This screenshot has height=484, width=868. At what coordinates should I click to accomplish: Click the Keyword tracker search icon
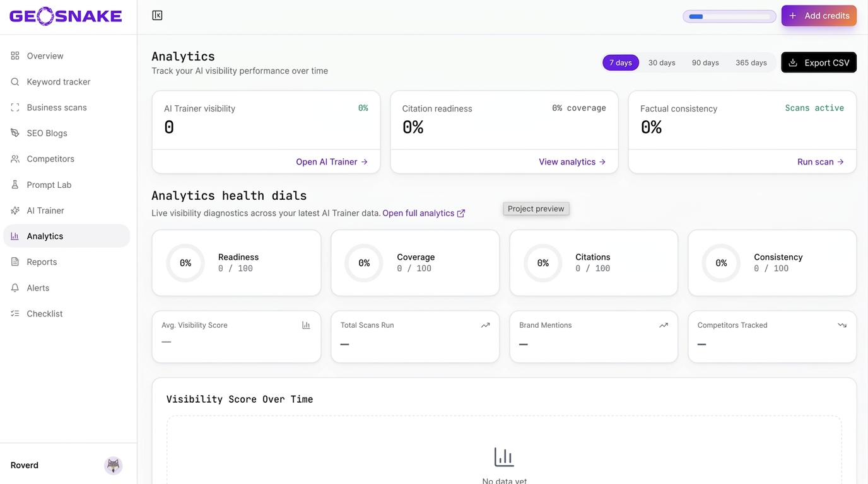15,81
